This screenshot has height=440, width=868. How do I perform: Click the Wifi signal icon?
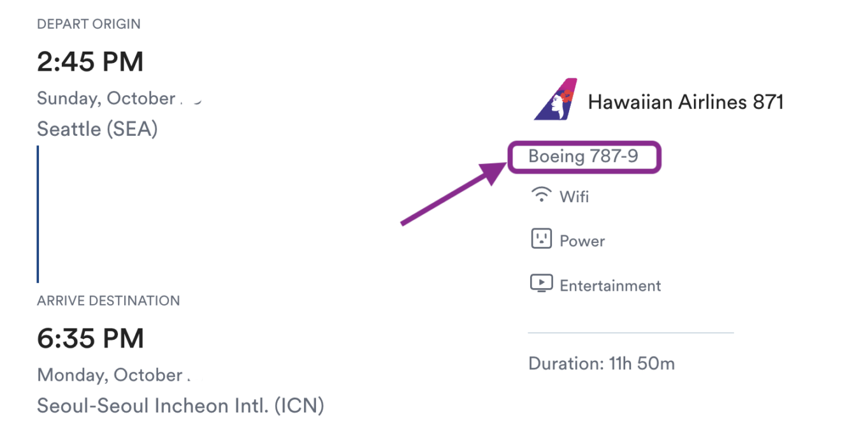pos(541,194)
